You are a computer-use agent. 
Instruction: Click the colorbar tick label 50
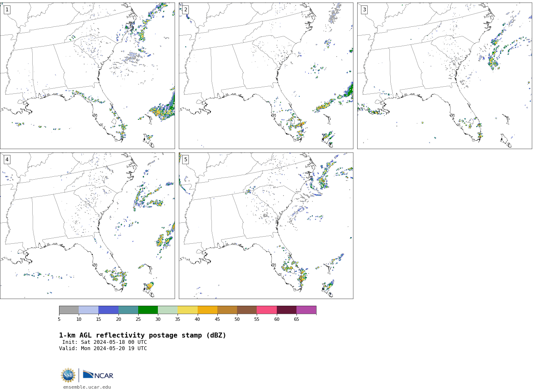click(237, 319)
